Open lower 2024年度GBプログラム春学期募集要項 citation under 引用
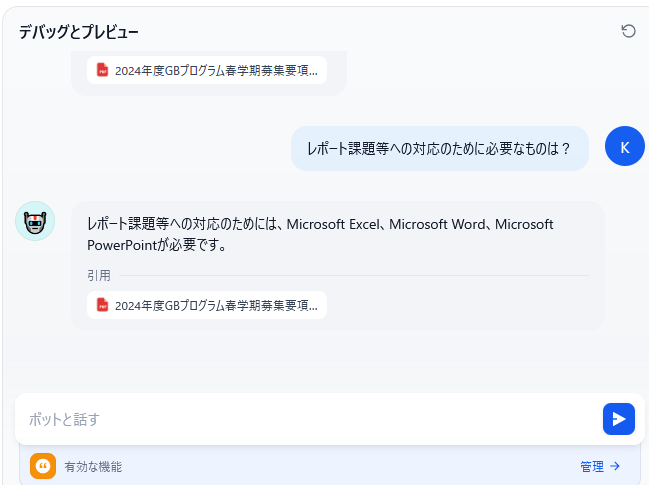This screenshot has height=485, width=649. click(207, 305)
